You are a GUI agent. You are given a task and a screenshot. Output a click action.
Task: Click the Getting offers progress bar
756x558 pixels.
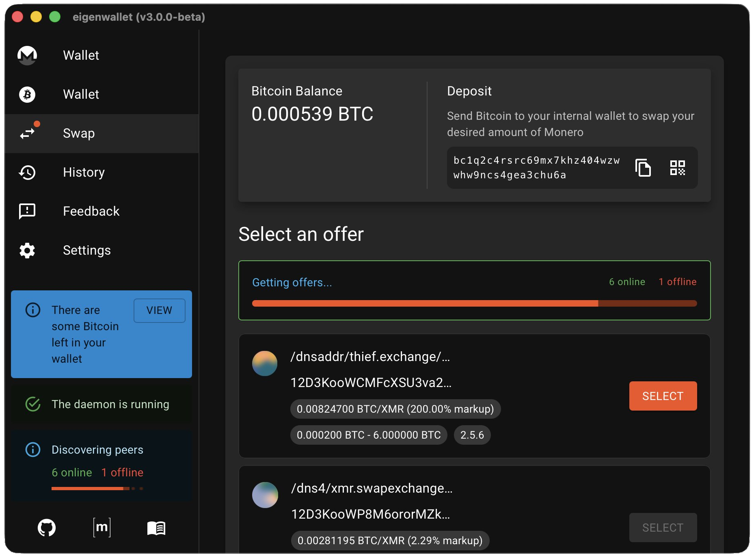pyautogui.click(x=474, y=303)
